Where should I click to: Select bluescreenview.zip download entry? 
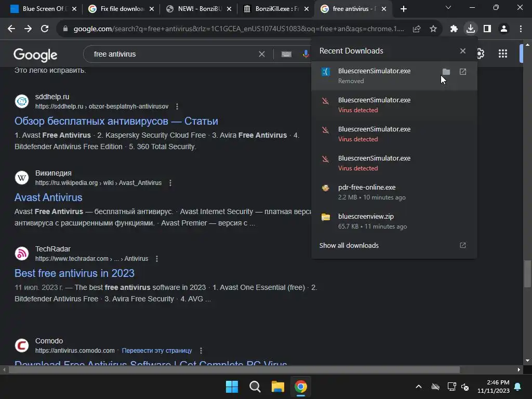pos(394,221)
